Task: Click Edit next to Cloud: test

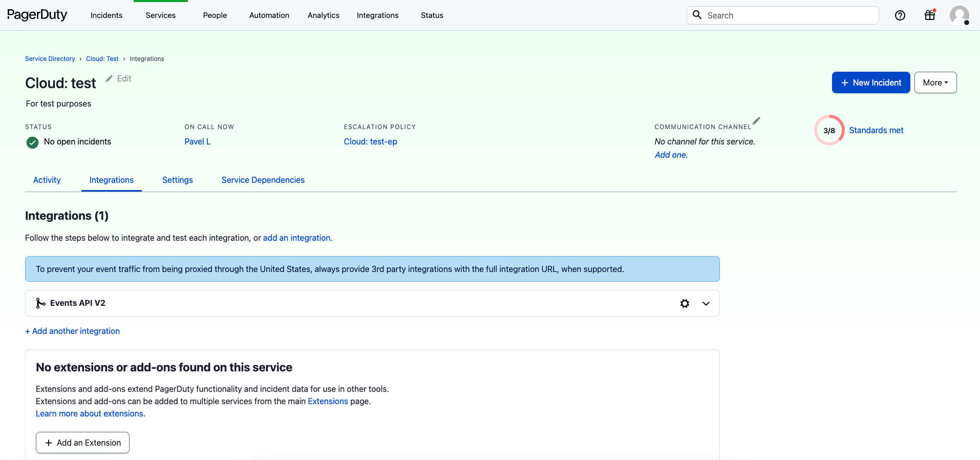Action: pos(119,78)
